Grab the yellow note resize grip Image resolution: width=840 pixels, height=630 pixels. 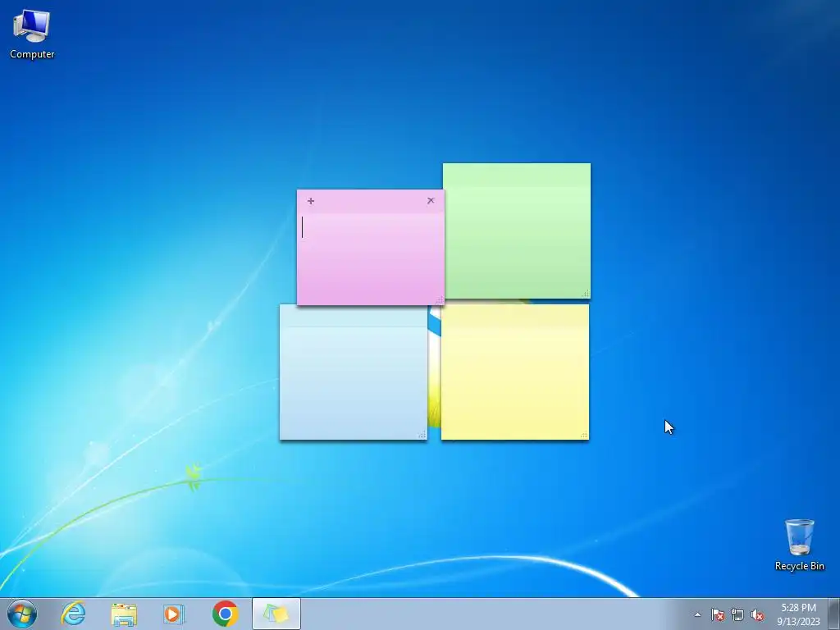pos(584,435)
